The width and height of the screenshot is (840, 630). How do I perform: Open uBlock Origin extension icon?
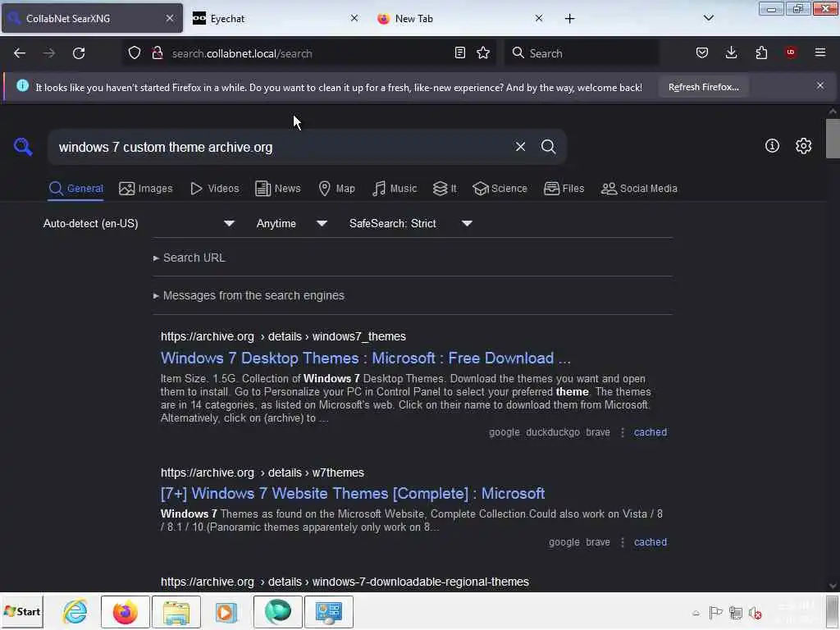coord(791,52)
